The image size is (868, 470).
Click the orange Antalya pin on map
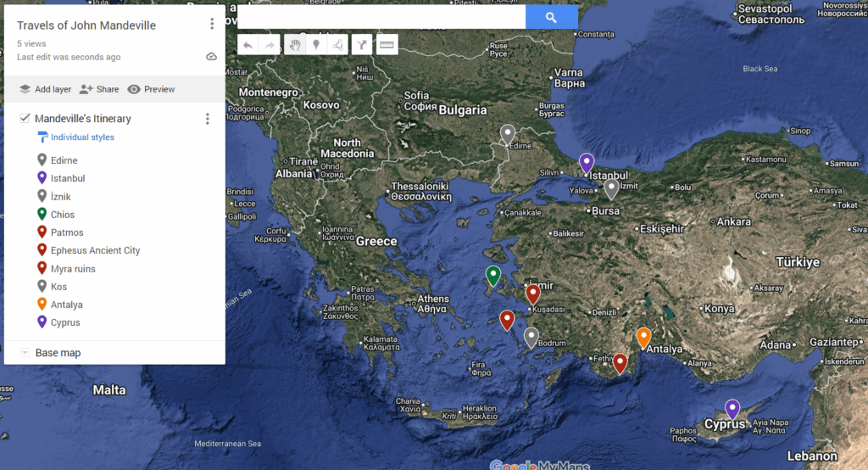click(643, 337)
